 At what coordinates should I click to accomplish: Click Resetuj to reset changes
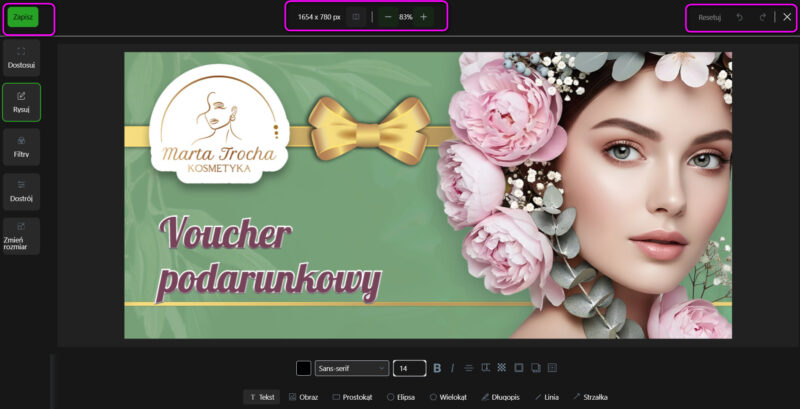pyautogui.click(x=709, y=17)
